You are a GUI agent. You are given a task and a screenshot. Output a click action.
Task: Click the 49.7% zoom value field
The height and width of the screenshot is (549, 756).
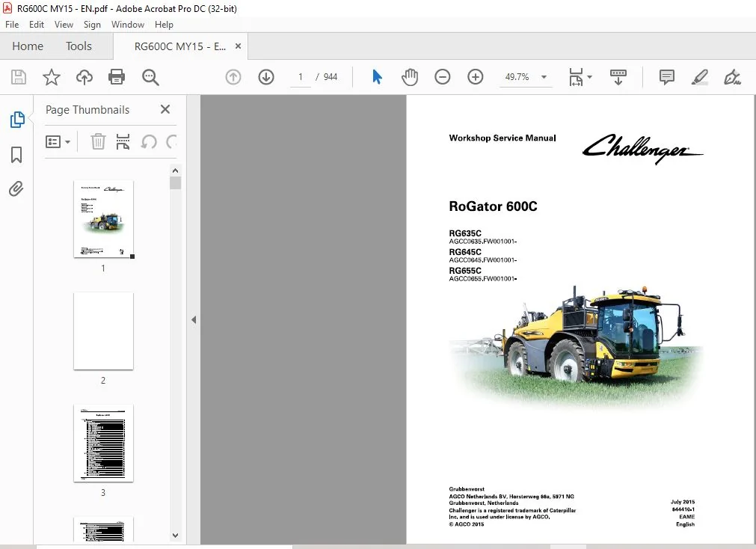pyautogui.click(x=517, y=77)
